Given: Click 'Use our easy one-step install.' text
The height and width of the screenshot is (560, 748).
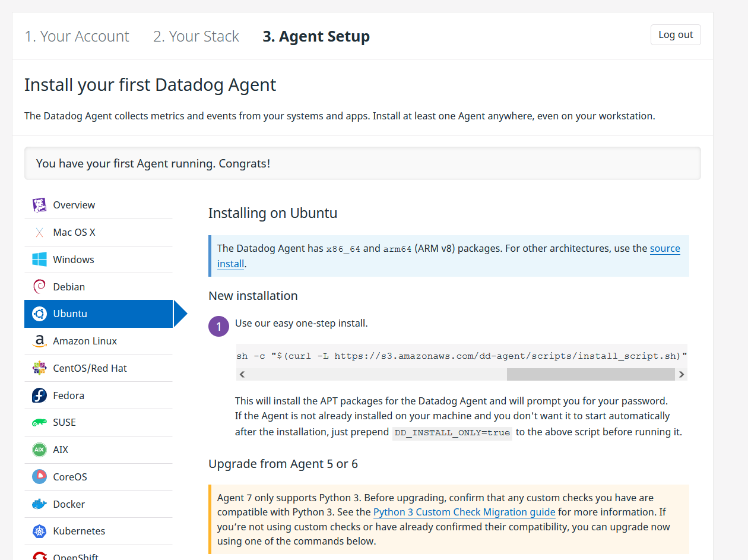Looking at the screenshot, I should pos(302,324).
